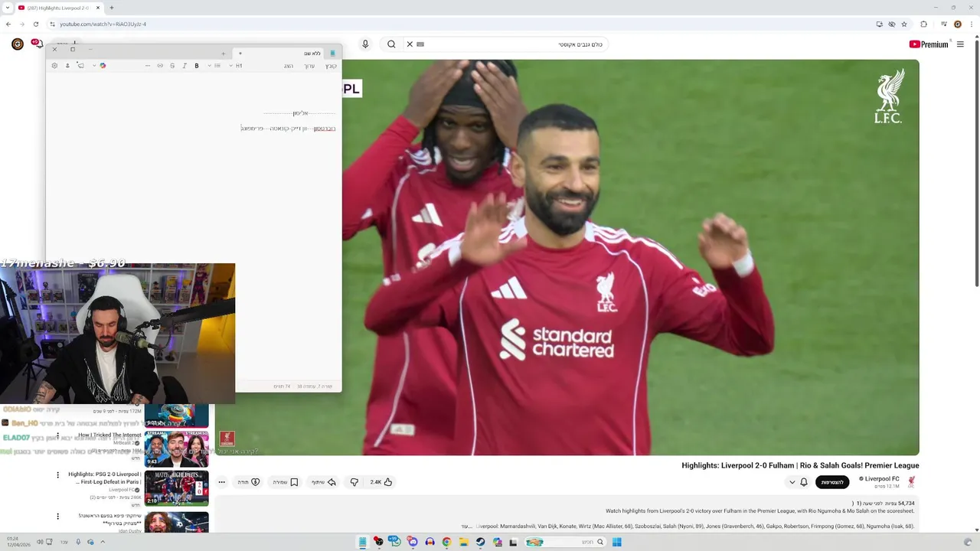The height and width of the screenshot is (551, 980).
Task: Click the YouTube search magnifier button
Action: [391, 44]
